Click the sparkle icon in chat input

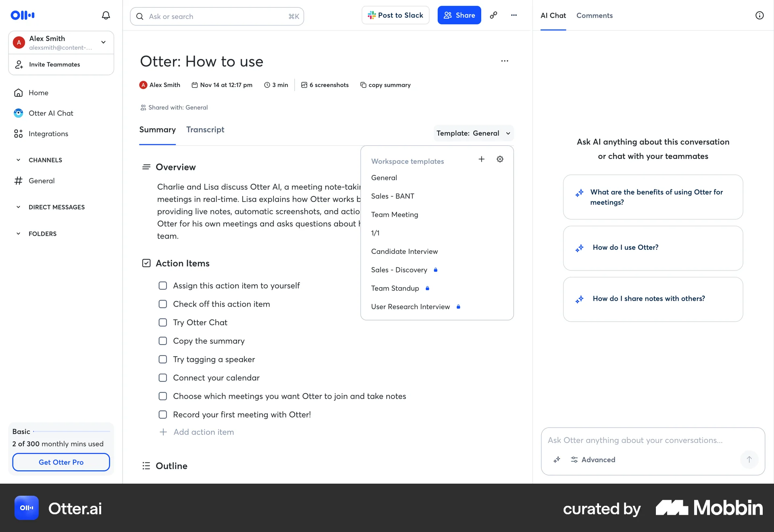tap(557, 460)
